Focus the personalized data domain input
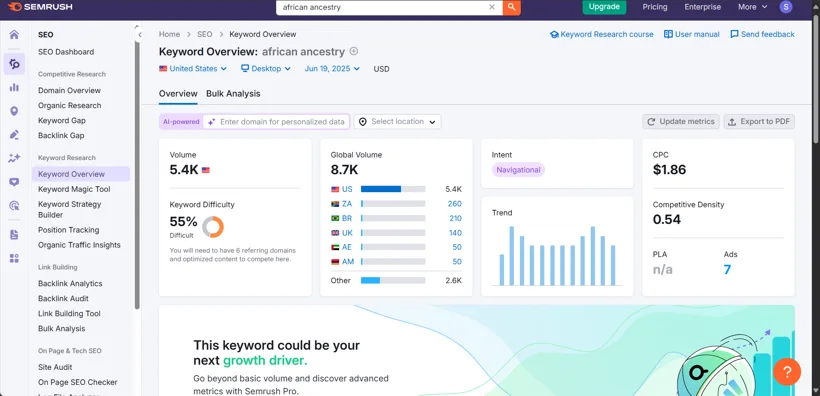Image resolution: width=820 pixels, height=396 pixels. [x=276, y=121]
